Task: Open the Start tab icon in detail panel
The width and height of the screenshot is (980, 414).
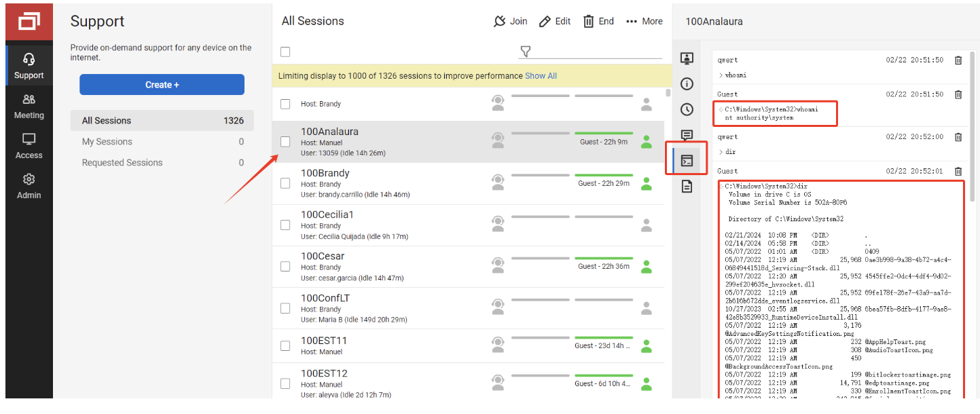Action: pyautogui.click(x=687, y=58)
